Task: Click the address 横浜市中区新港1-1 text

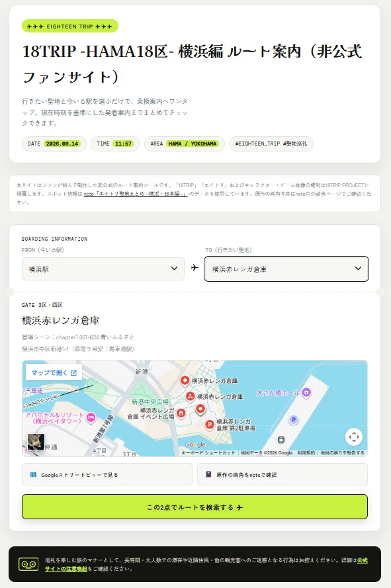Action: click(x=77, y=349)
